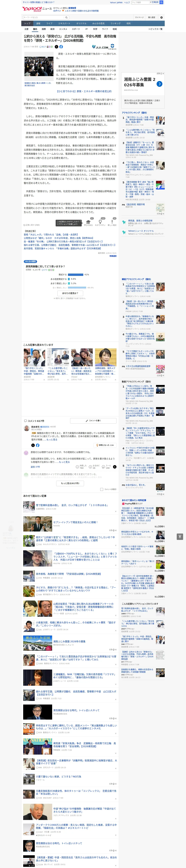The width and height of the screenshot is (186, 868).
Task: Click the blue web search magnifier button
Action: [x=161, y=2]
